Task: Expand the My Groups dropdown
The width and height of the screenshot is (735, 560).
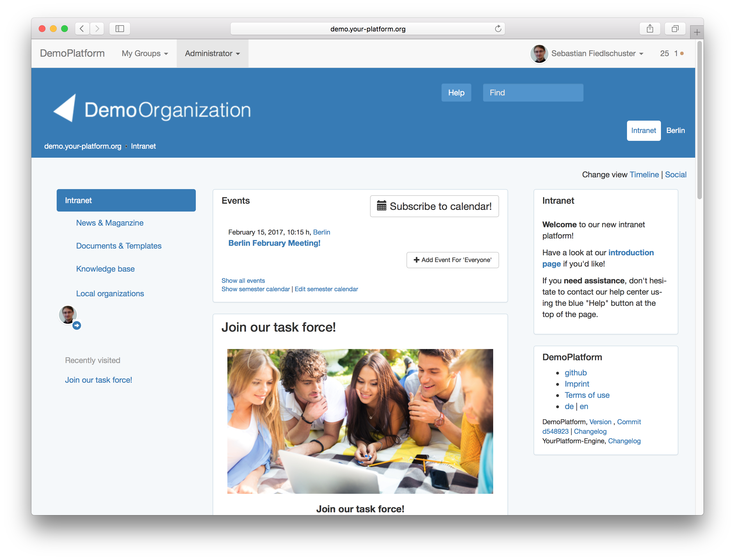Action: [145, 54]
